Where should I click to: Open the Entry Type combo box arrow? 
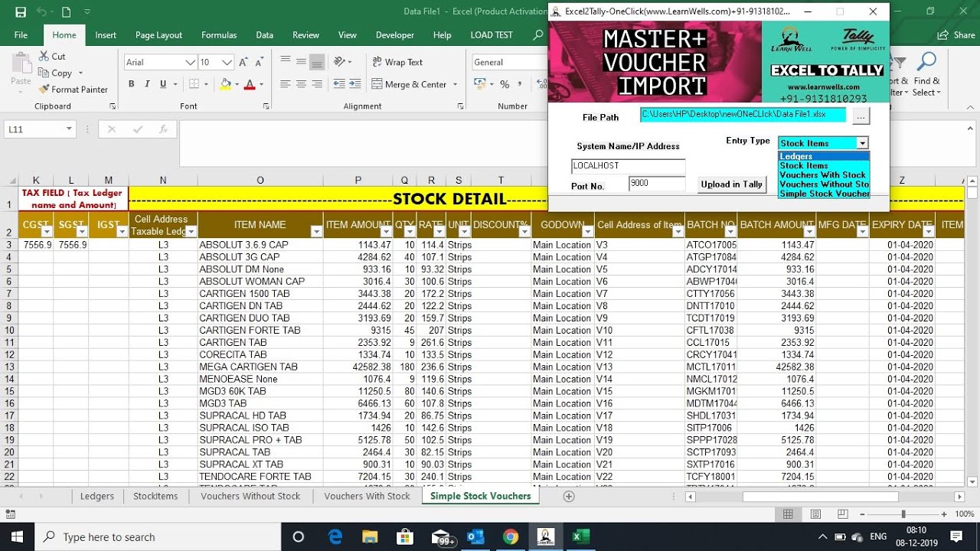pos(862,143)
